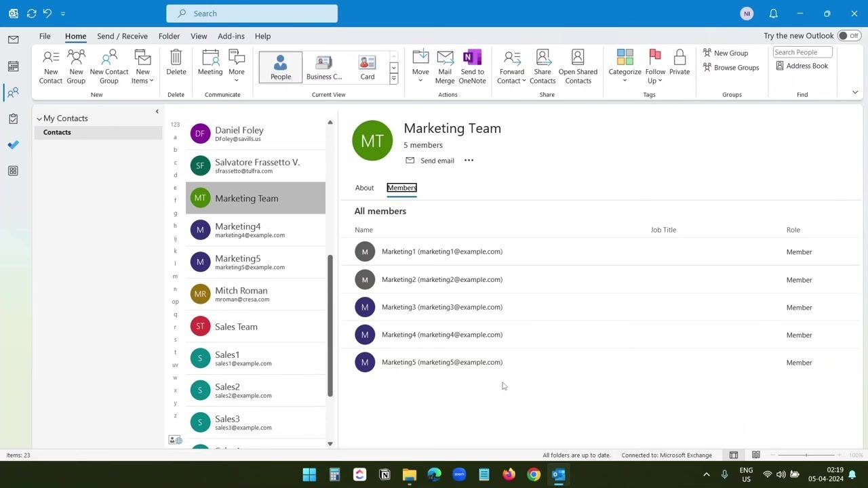Click Browse Groups

[x=731, y=67]
